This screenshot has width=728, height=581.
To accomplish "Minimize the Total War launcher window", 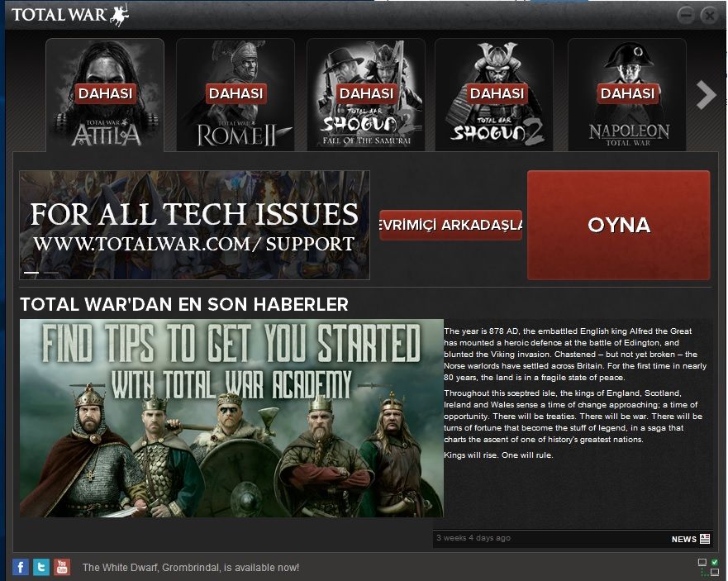I will (x=685, y=16).
